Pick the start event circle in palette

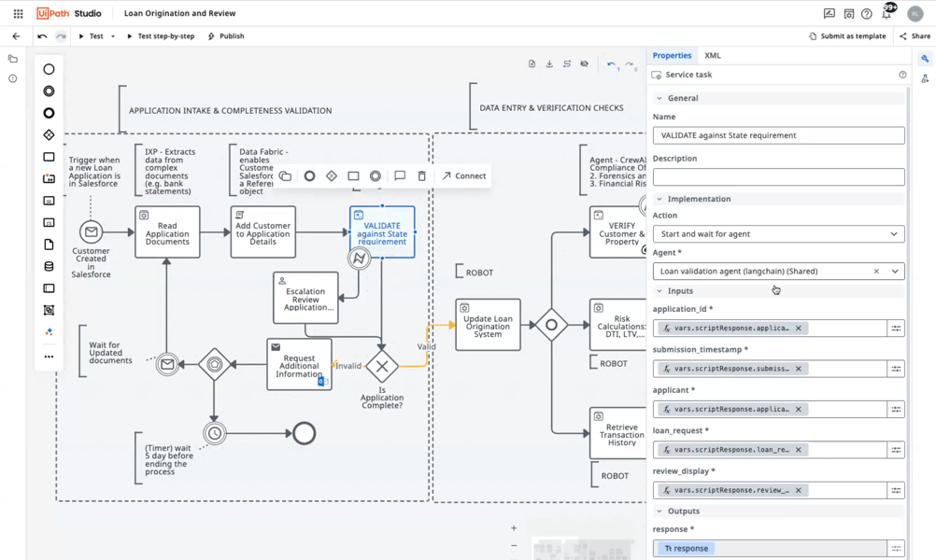tap(49, 69)
